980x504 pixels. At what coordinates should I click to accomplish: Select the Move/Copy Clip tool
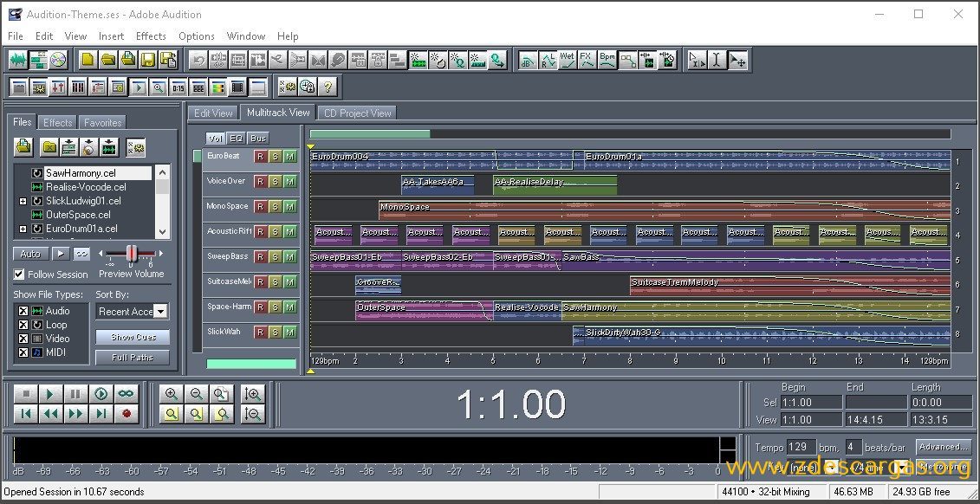[x=737, y=60]
